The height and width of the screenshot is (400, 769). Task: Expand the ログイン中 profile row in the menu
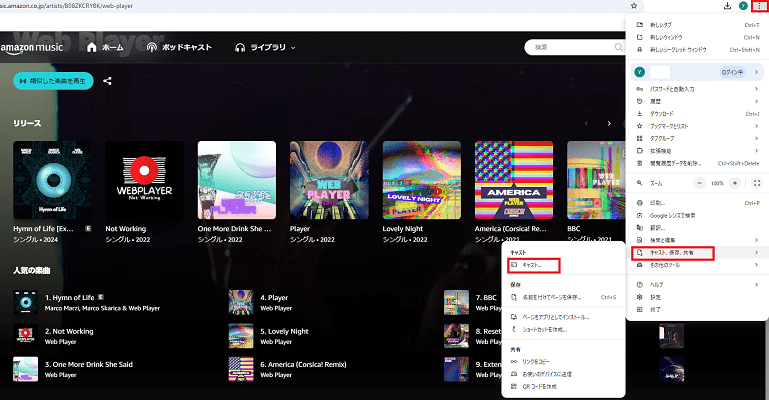697,72
